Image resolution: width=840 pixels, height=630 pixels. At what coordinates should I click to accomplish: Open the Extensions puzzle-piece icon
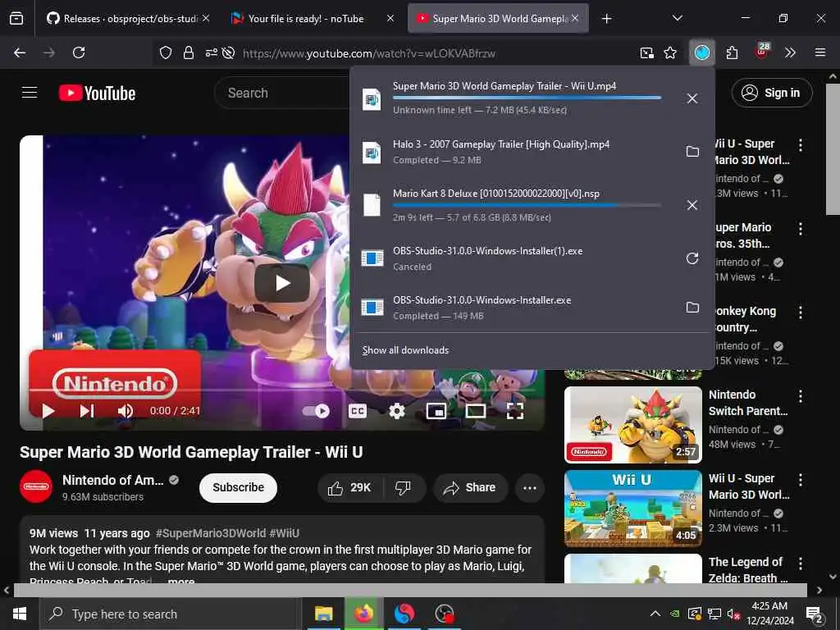coord(732,52)
